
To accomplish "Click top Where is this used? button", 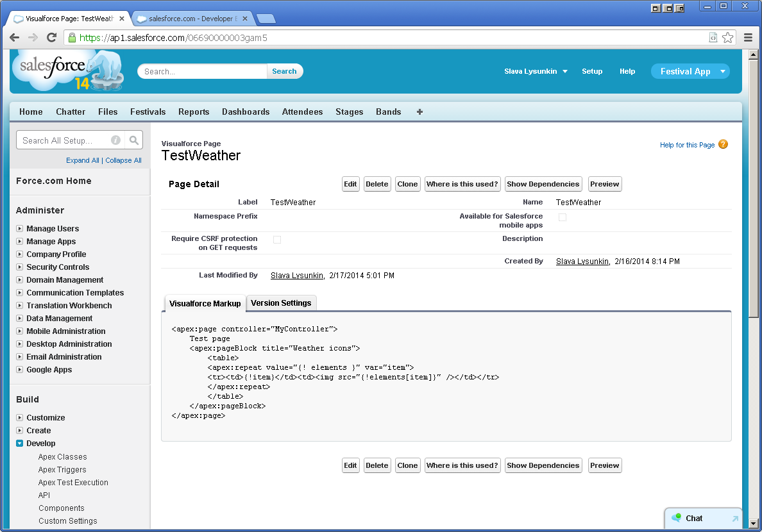I will tap(462, 184).
